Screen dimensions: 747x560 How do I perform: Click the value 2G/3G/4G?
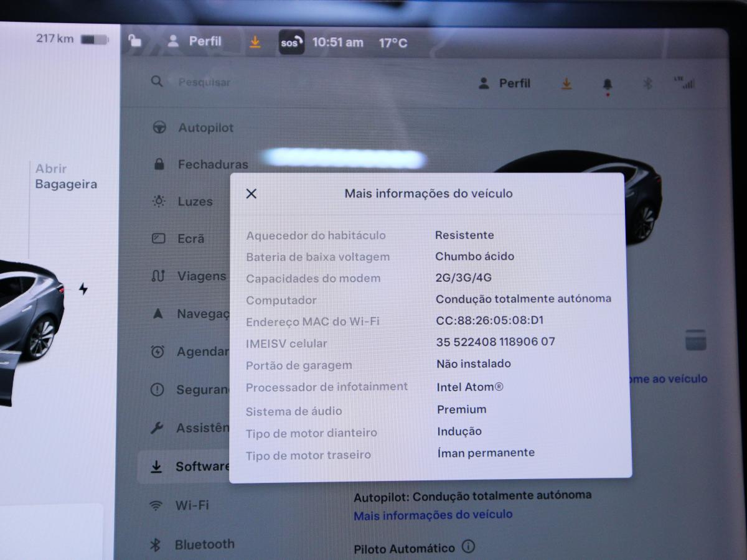tap(464, 278)
